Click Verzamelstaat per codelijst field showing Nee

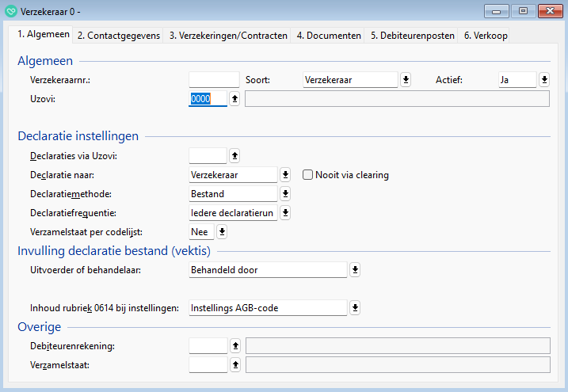[201, 232]
